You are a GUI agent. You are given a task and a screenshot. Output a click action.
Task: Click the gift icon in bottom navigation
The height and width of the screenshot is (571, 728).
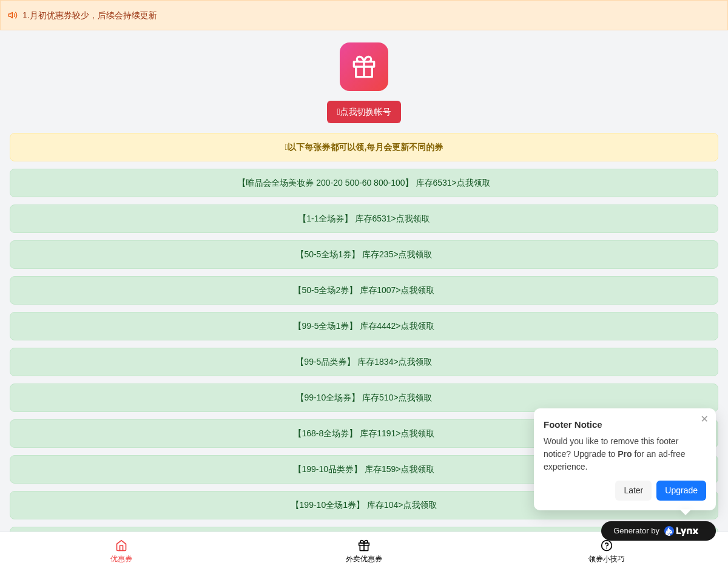364,546
